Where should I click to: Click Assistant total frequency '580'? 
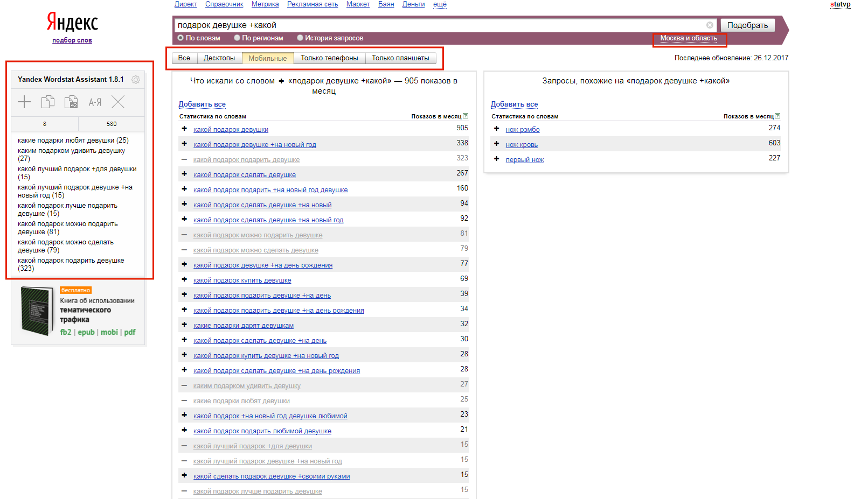click(112, 124)
